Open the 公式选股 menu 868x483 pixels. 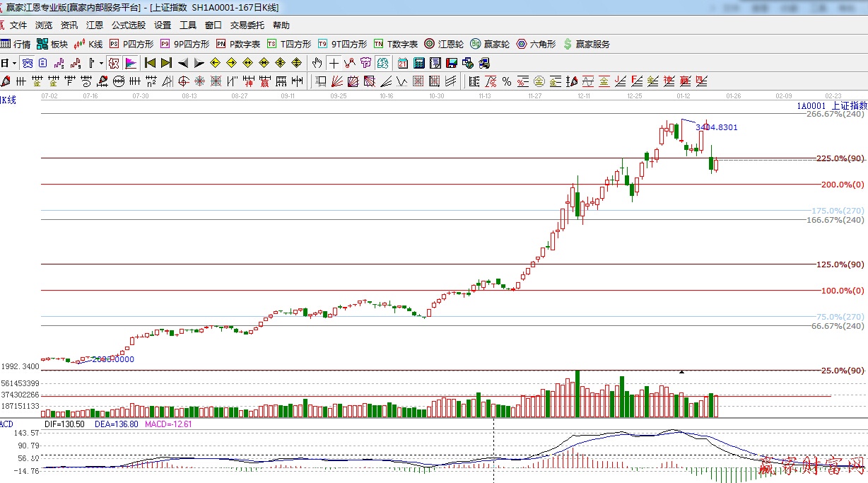pyautogui.click(x=128, y=25)
